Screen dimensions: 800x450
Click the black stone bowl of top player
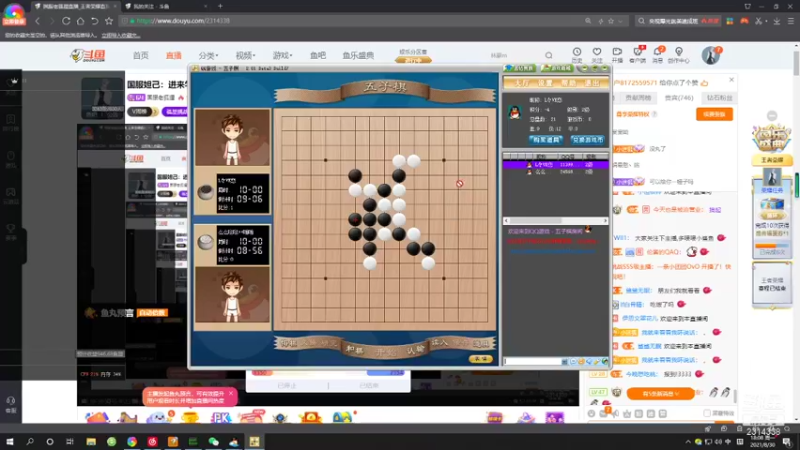pos(206,193)
